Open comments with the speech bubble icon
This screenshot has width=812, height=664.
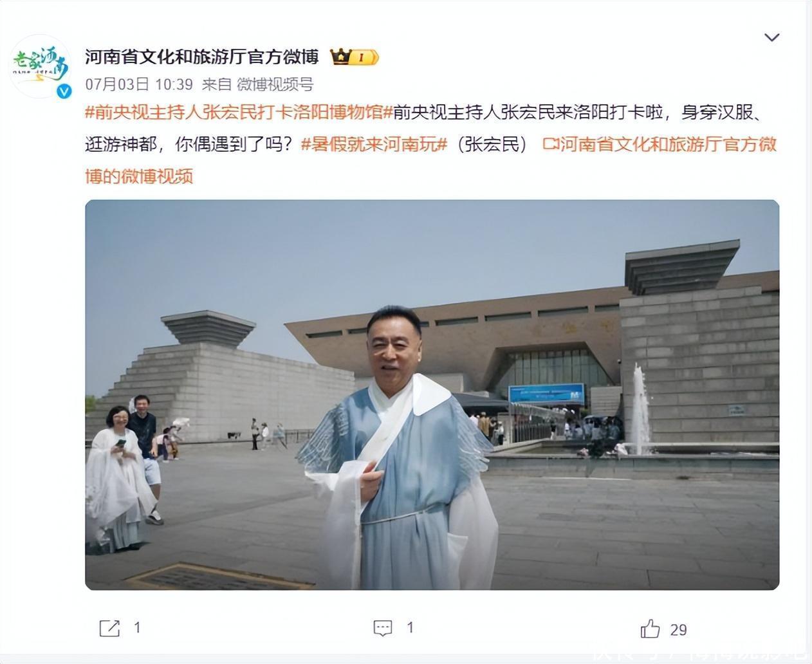click(383, 628)
